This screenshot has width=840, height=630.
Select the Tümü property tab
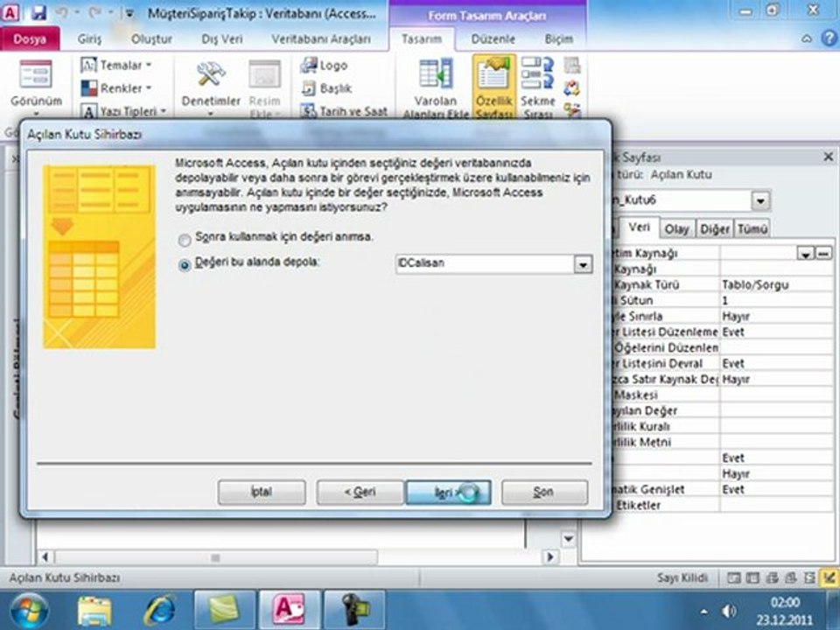[x=752, y=228]
